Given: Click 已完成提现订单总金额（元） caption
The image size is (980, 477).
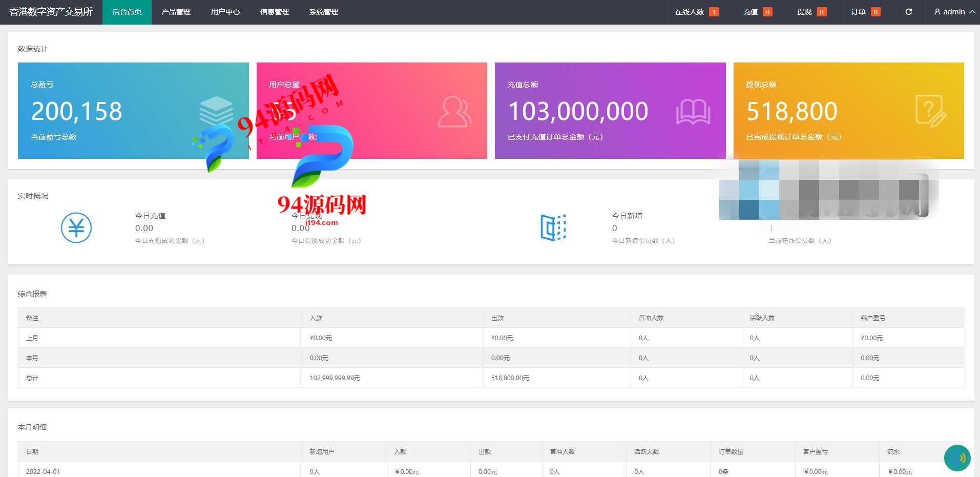Looking at the screenshot, I should [794, 137].
